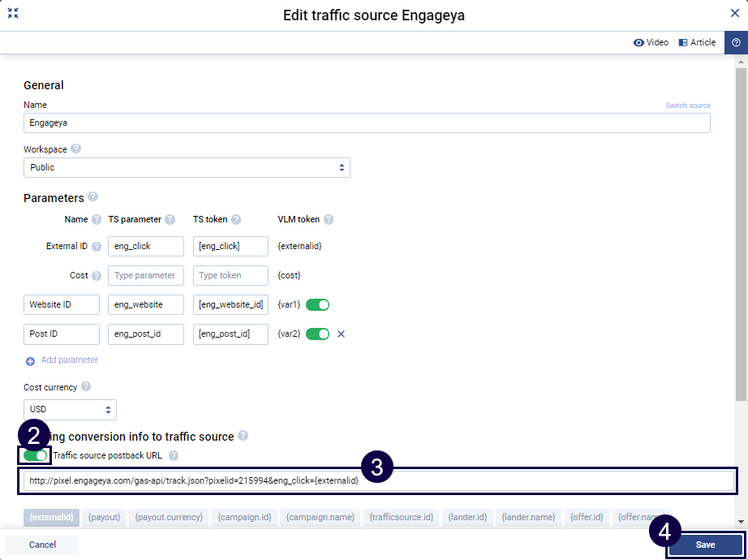Viewport: 748px width, 560px height.
Task: Disable Traffic source postback URL toggle
Action: (x=37, y=455)
